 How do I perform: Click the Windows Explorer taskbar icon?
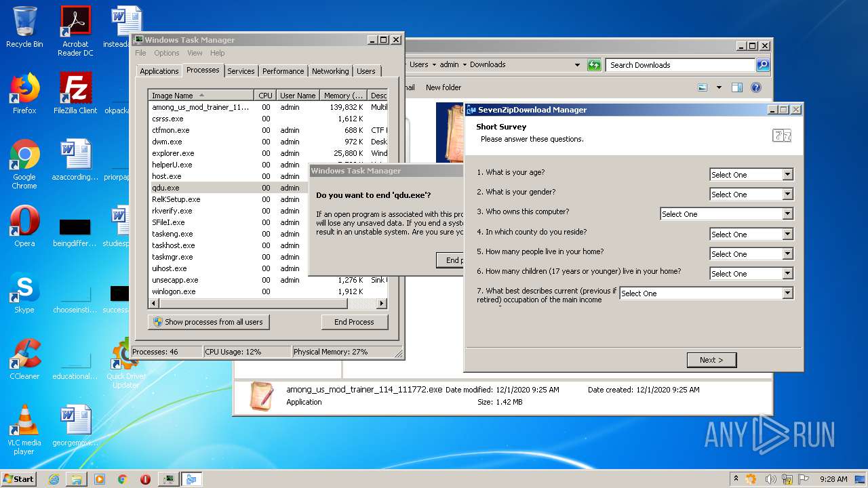point(77,479)
